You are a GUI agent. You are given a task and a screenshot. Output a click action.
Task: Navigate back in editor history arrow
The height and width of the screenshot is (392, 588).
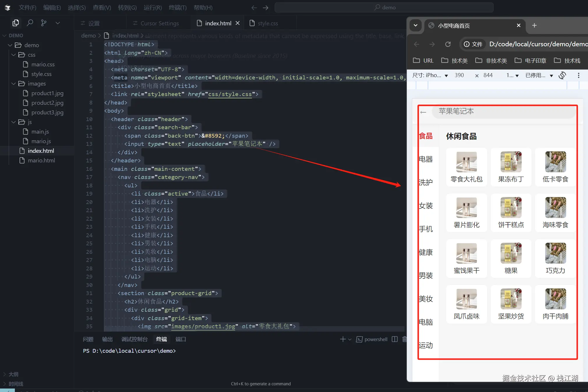254,8
